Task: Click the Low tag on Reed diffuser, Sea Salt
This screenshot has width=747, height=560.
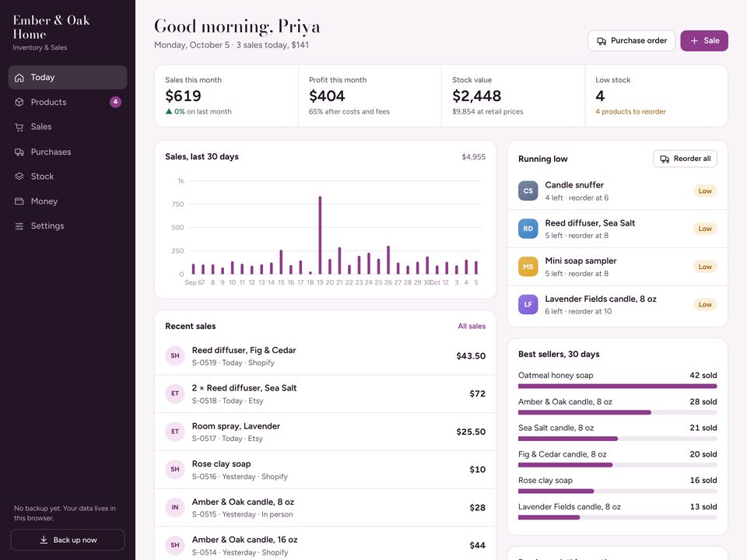Action: click(x=705, y=229)
